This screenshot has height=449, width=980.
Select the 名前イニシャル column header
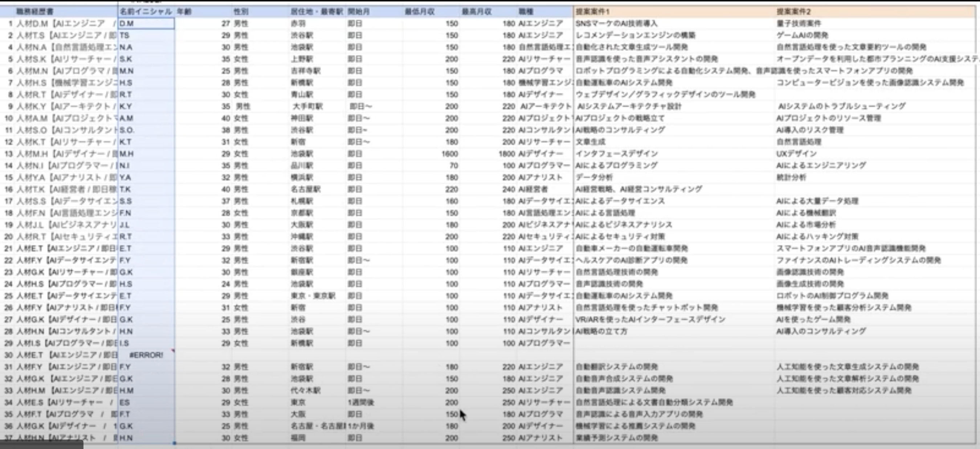[146, 12]
